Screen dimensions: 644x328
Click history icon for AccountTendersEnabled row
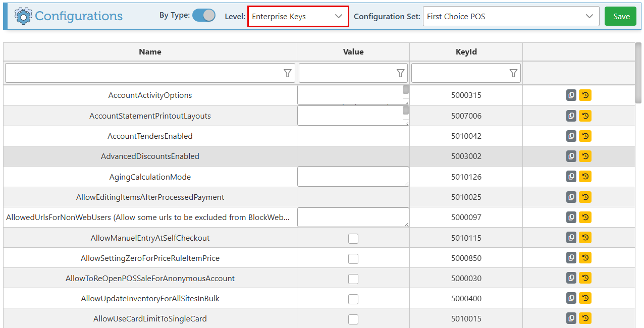pyautogui.click(x=585, y=136)
